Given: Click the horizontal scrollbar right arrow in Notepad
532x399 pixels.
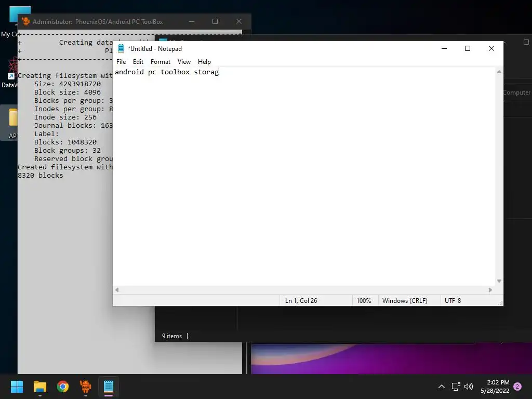Looking at the screenshot, I should pyautogui.click(x=490, y=290).
